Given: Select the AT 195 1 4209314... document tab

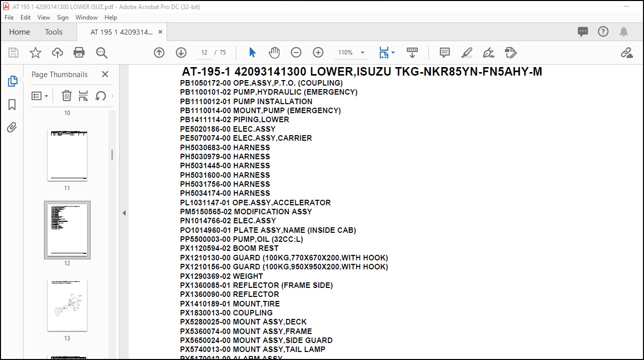Looking at the screenshot, I should click(122, 32).
